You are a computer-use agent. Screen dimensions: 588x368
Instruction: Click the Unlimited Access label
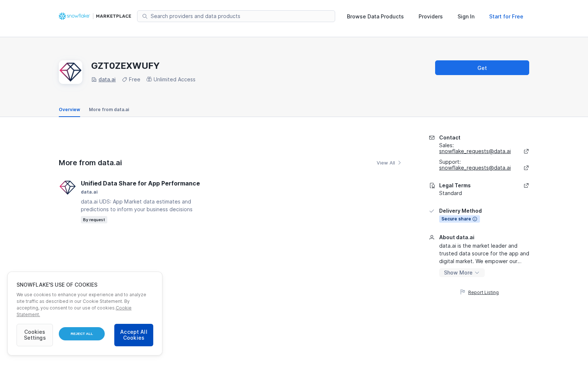tap(175, 79)
